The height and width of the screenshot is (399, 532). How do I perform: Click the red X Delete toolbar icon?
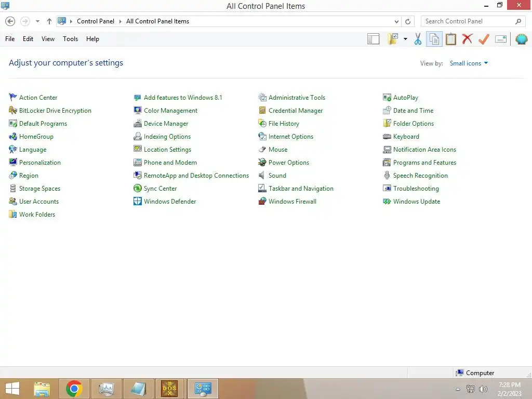[x=467, y=39]
